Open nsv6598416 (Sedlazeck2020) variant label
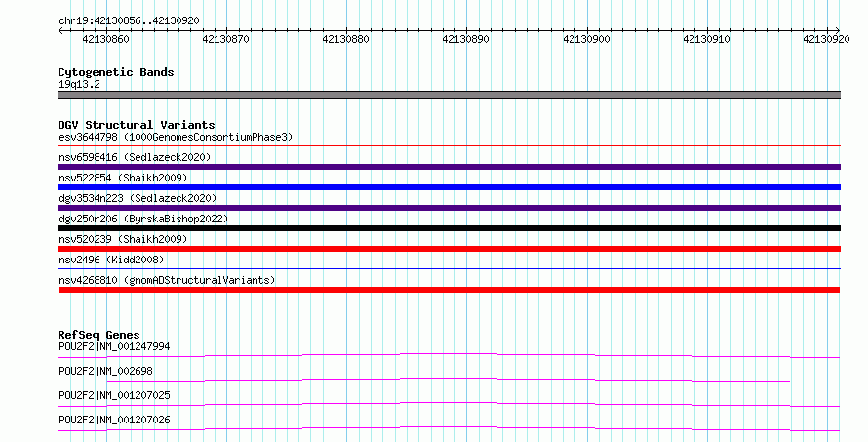 [x=135, y=157]
